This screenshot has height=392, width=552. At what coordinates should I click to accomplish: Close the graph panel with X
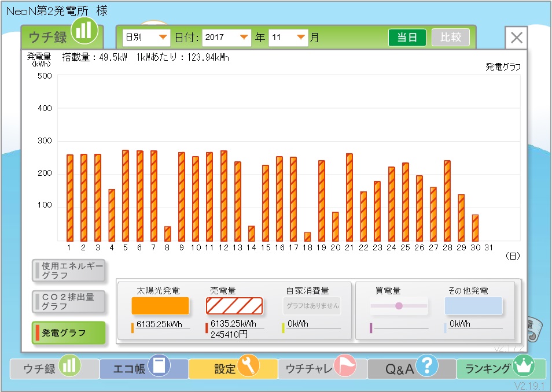click(516, 38)
